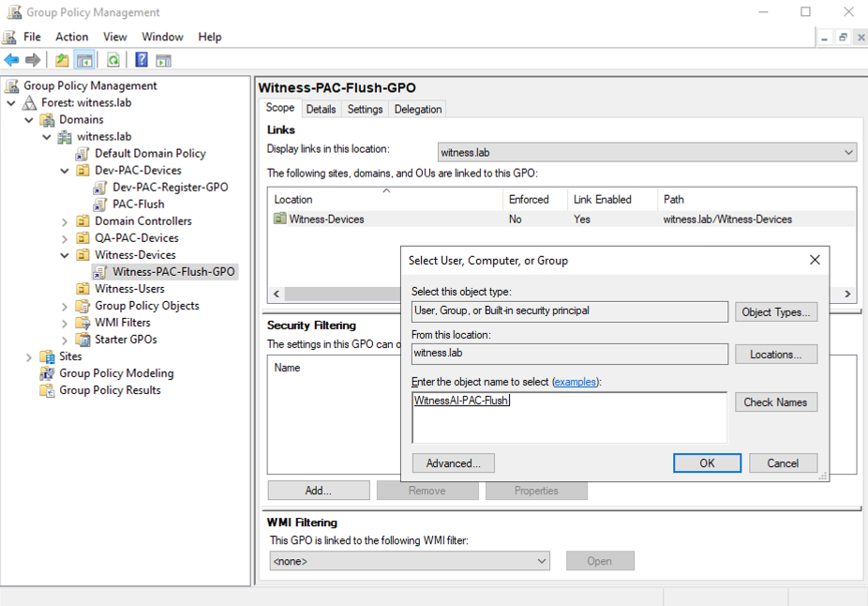This screenshot has height=606, width=868.
Task: Click the Add button under Security Filtering
Action: 319,491
